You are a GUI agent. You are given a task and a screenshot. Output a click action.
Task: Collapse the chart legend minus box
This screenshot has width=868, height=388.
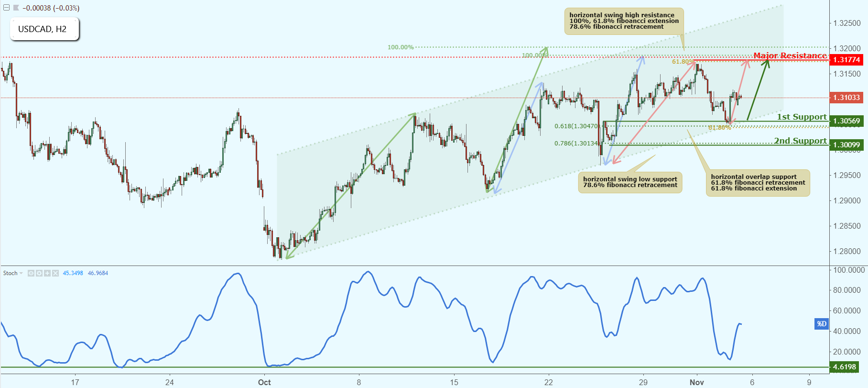coord(6,8)
